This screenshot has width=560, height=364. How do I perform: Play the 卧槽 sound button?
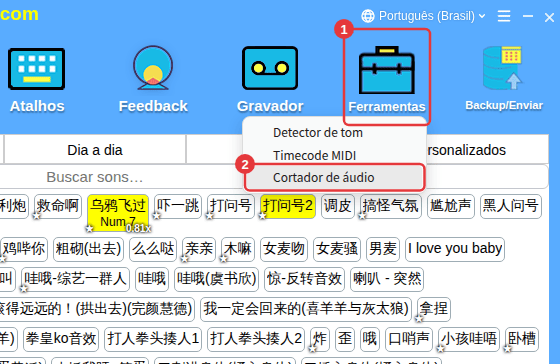(521, 339)
